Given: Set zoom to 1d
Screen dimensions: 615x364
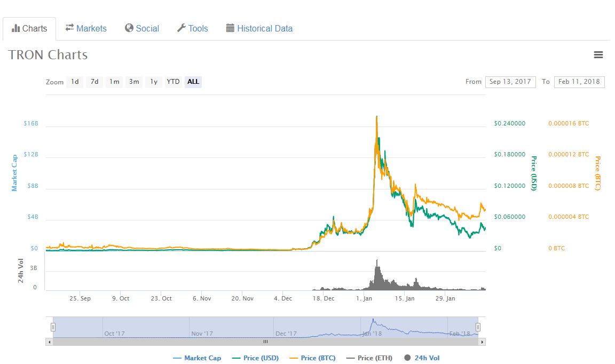Looking at the screenshot, I should coord(75,82).
